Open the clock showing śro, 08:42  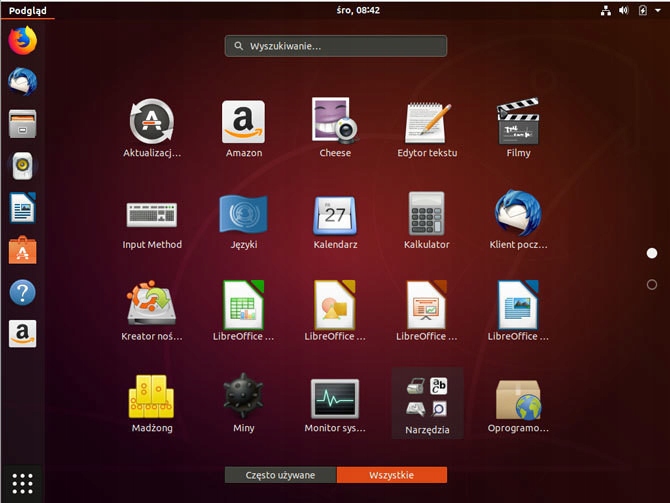click(358, 10)
